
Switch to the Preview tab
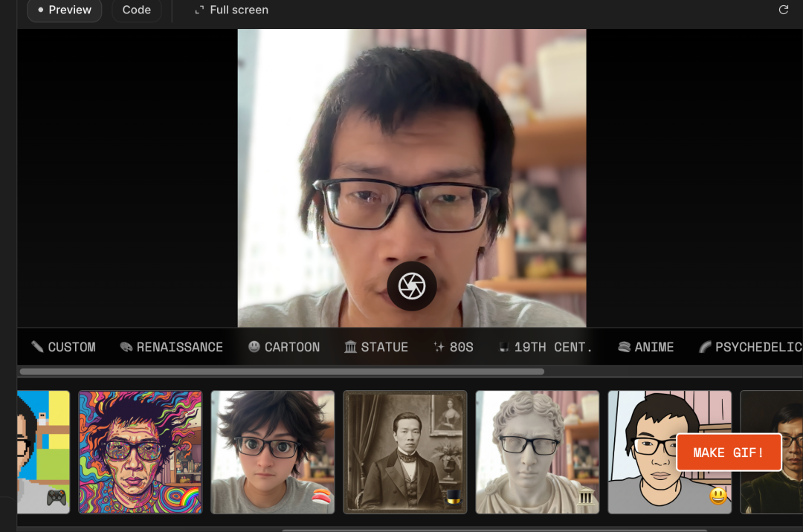tap(64, 10)
